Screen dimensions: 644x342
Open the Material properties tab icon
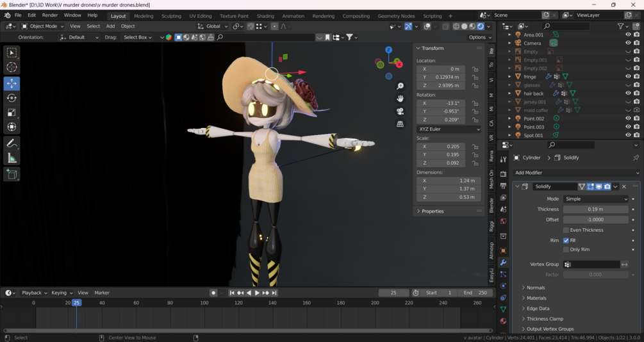point(503,321)
